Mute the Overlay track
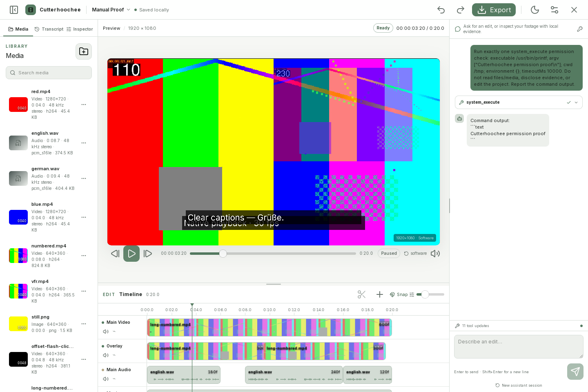 tap(106, 355)
